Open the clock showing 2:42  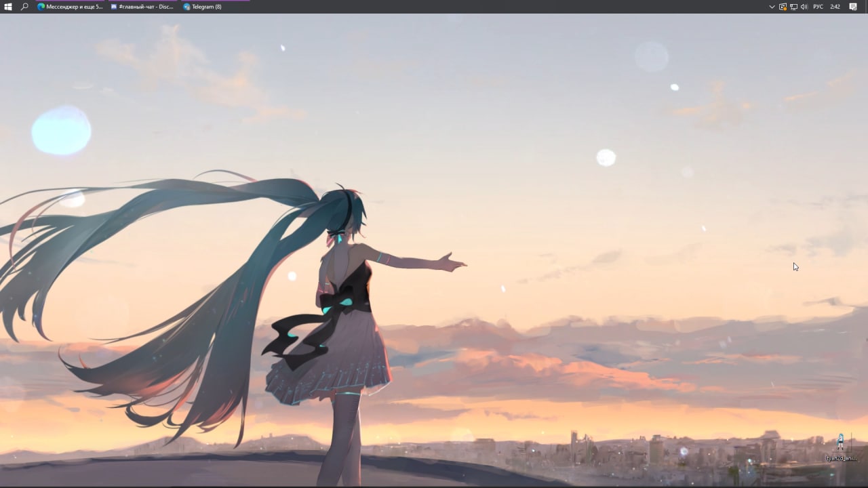pyautogui.click(x=835, y=7)
